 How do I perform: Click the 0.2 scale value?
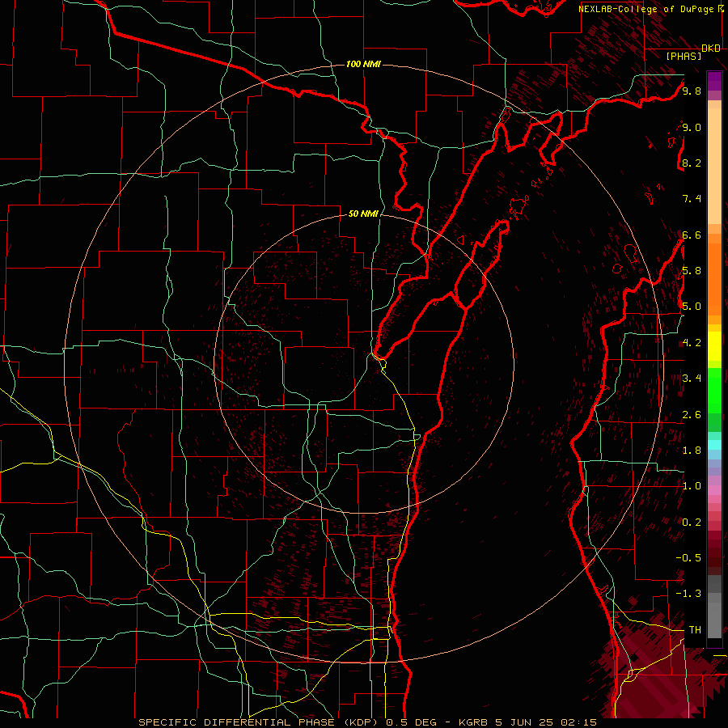(692, 523)
